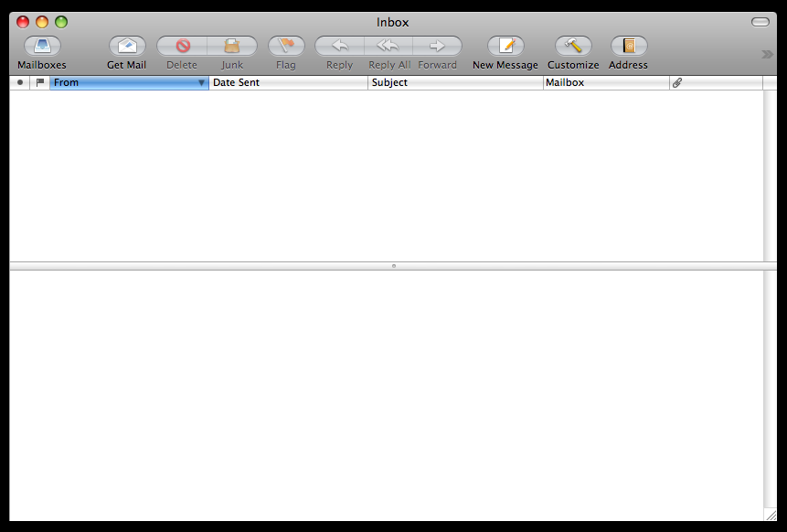This screenshot has height=532, width=787.
Task: Click the Forward arrow icon
Action: (x=437, y=46)
